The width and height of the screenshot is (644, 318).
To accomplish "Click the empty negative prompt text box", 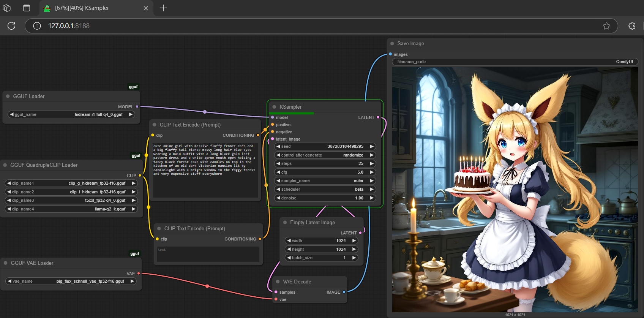I will coord(208,254).
